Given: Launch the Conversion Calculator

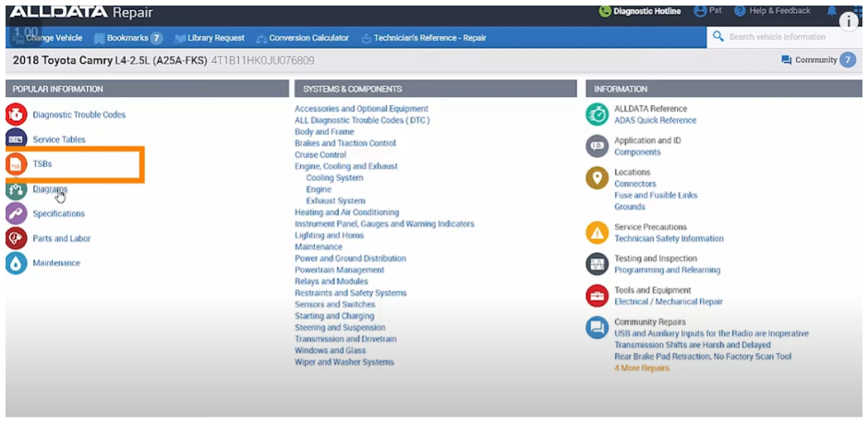Looking at the screenshot, I should tap(302, 38).
